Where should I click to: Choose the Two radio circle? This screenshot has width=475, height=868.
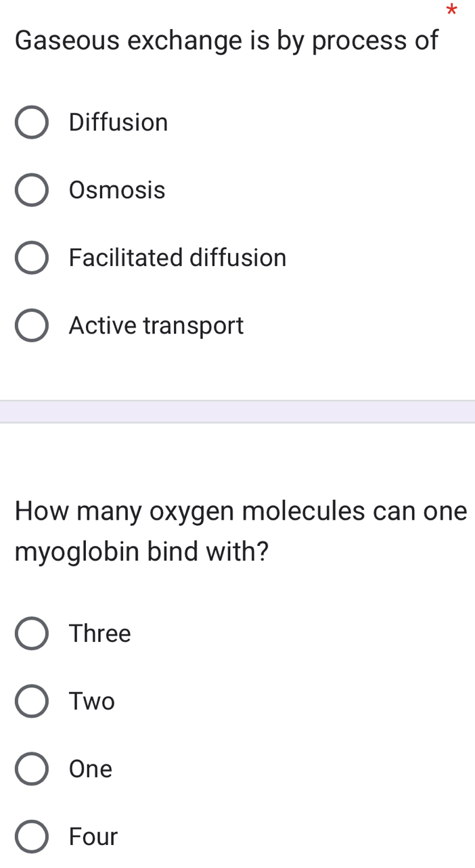click(32, 701)
